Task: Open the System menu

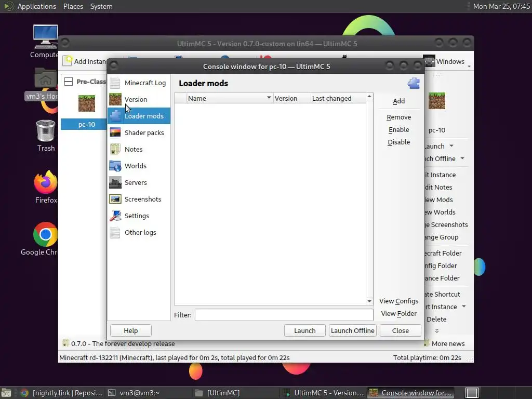Action: (x=101, y=6)
